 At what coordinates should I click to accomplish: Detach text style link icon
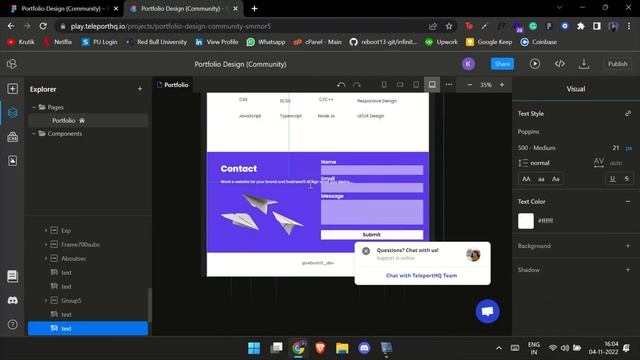tap(628, 113)
